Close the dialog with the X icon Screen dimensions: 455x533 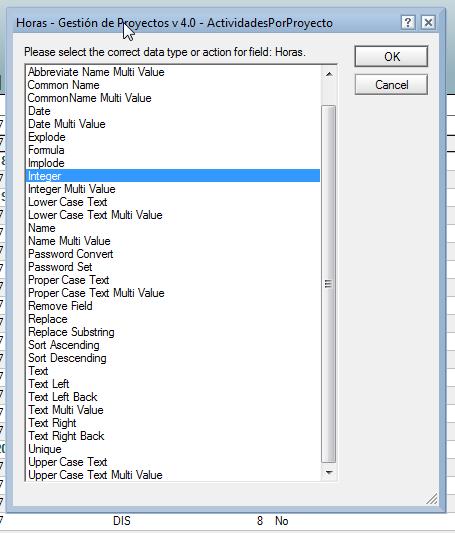click(x=428, y=23)
